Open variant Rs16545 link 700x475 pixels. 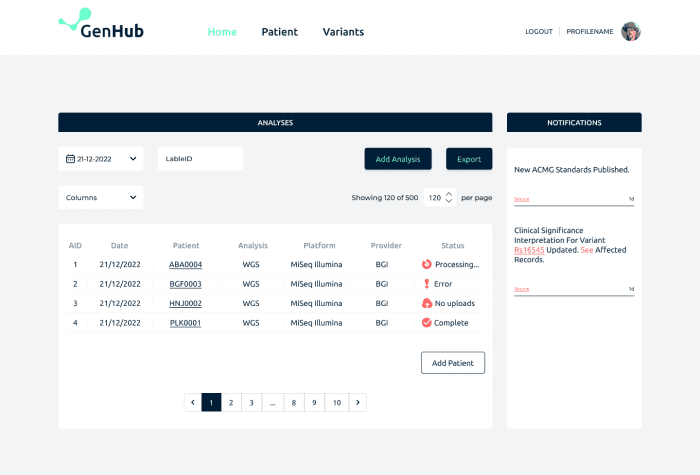(529, 250)
